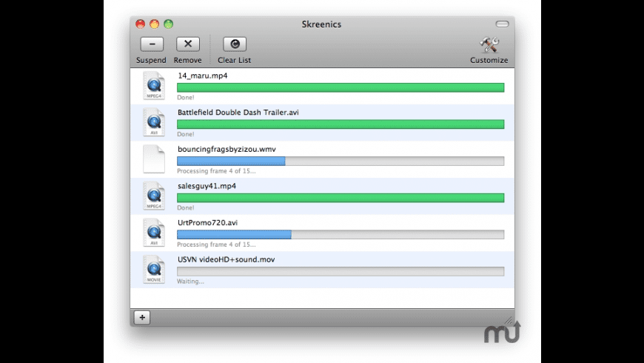Select the USVN videoHD+sound.mov file icon
The width and height of the screenshot is (644, 363).
pyautogui.click(x=154, y=269)
